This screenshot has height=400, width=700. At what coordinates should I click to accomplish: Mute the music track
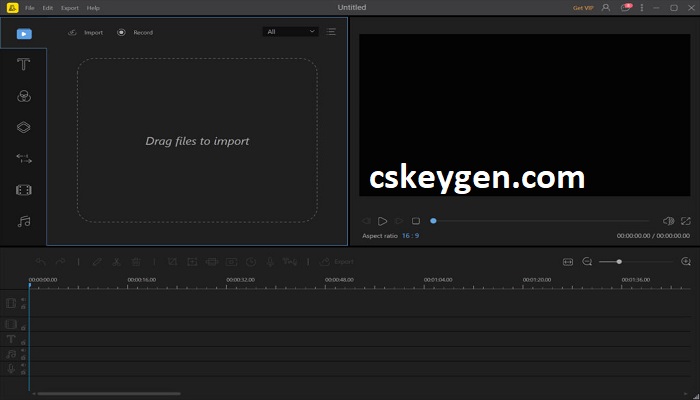tap(23, 350)
